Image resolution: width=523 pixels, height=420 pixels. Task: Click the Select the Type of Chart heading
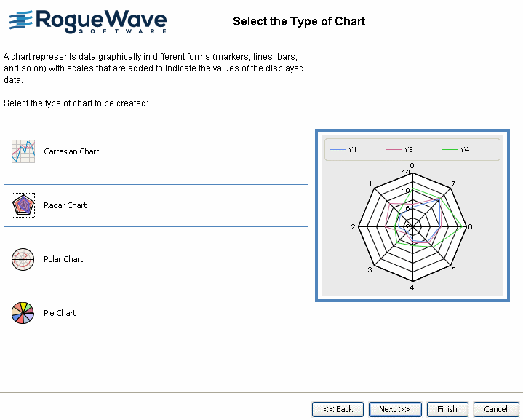coord(299,21)
